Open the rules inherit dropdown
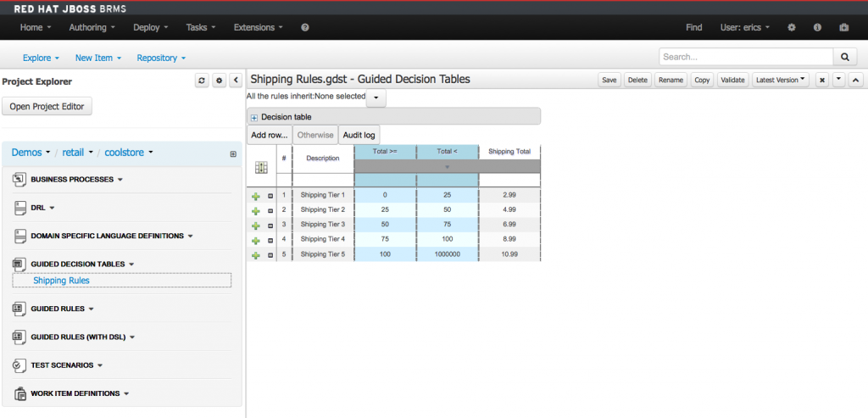Image resolution: width=868 pixels, height=418 pixels. 376,98
